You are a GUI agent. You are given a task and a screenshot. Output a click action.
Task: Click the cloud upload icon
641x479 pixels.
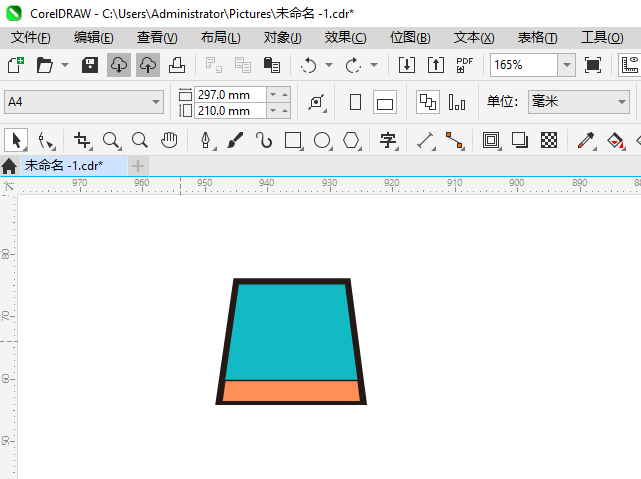click(148, 65)
